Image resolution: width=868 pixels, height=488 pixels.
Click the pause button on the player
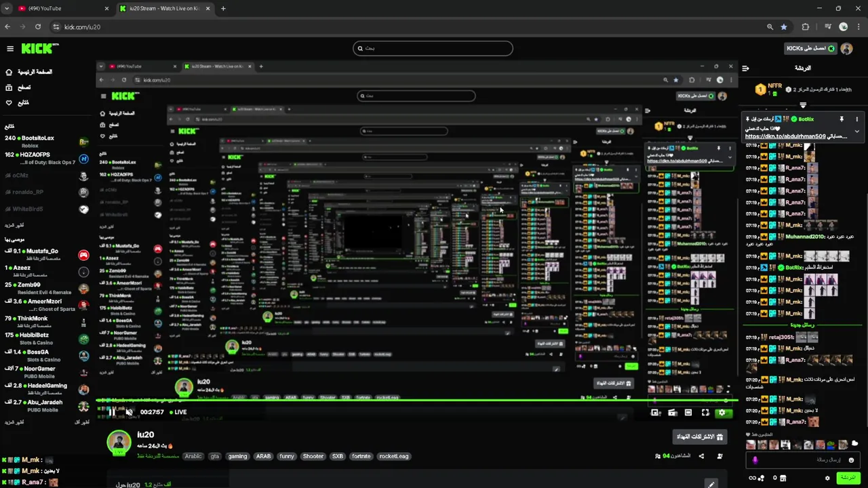pyautogui.click(x=113, y=412)
